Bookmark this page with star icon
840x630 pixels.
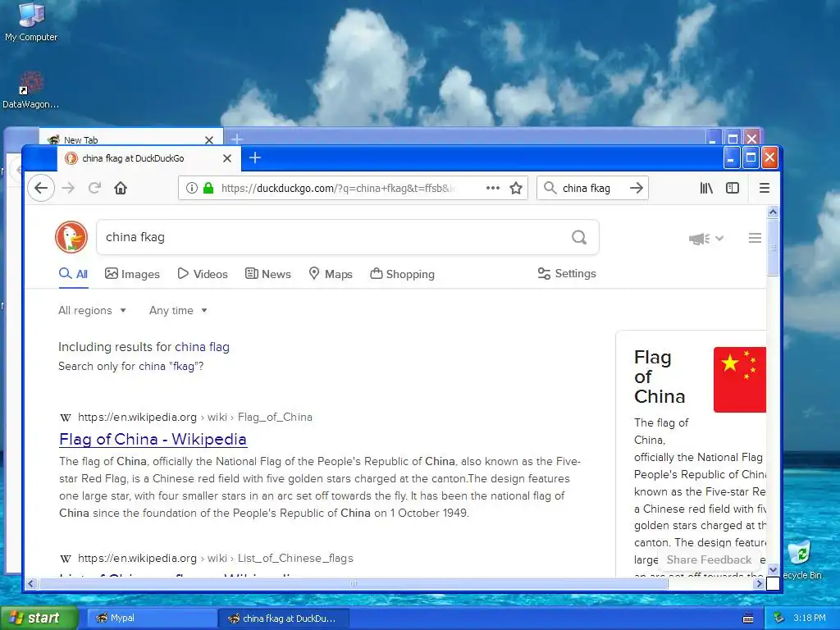click(x=516, y=188)
